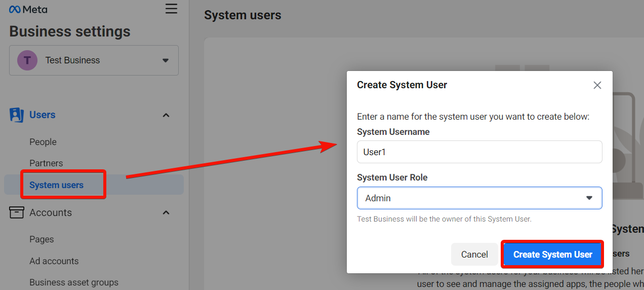Select System users in the sidebar
The image size is (644, 290).
point(56,185)
